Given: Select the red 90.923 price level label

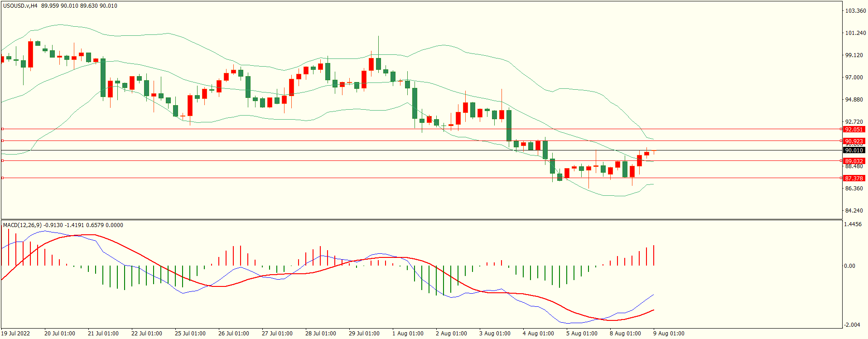Looking at the screenshot, I should 854,141.
